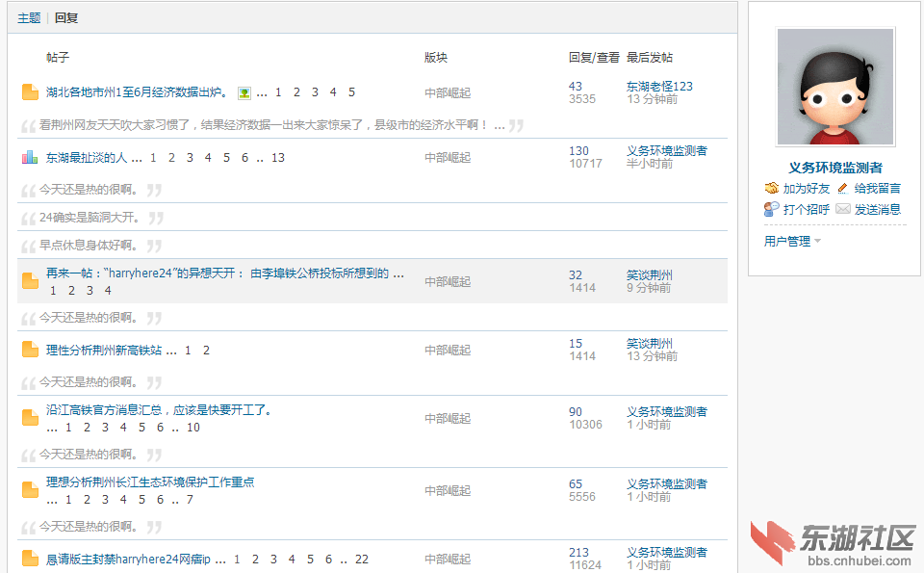The height and width of the screenshot is (573, 924).
Task: Open reply quote 看荆州网友天天吹大家习惯了
Action: (272, 125)
